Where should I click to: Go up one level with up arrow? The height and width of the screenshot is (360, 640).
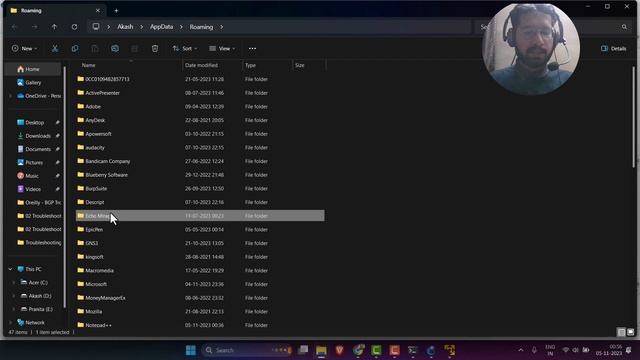point(54,27)
